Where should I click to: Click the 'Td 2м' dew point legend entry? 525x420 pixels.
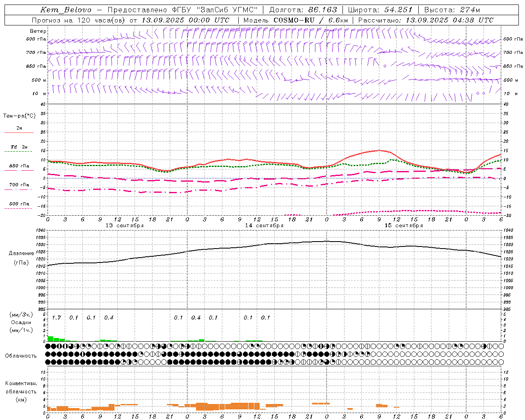point(19,147)
